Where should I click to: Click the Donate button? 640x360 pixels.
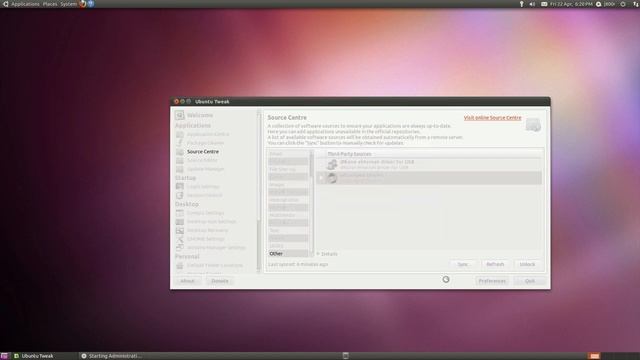coord(220,281)
